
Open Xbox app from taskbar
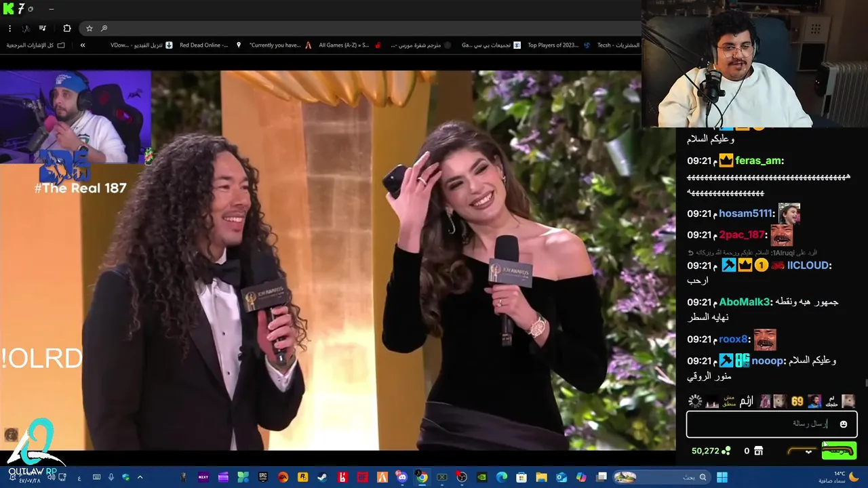[442, 477]
